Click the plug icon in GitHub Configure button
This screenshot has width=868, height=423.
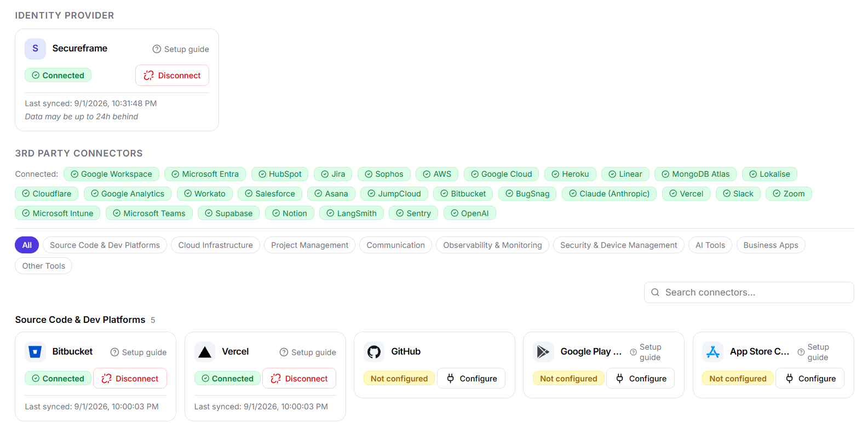pos(450,379)
